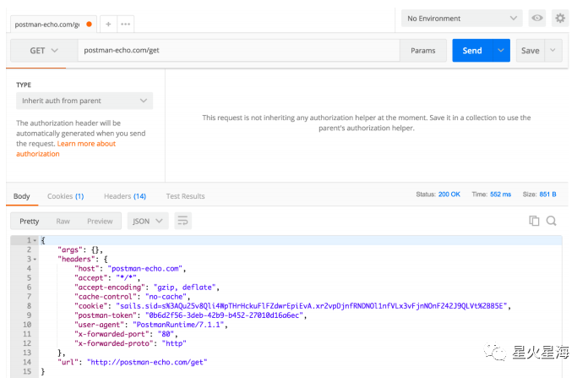Open the JSON format dropdown
This screenshot has width=588, height=378.
148,221
